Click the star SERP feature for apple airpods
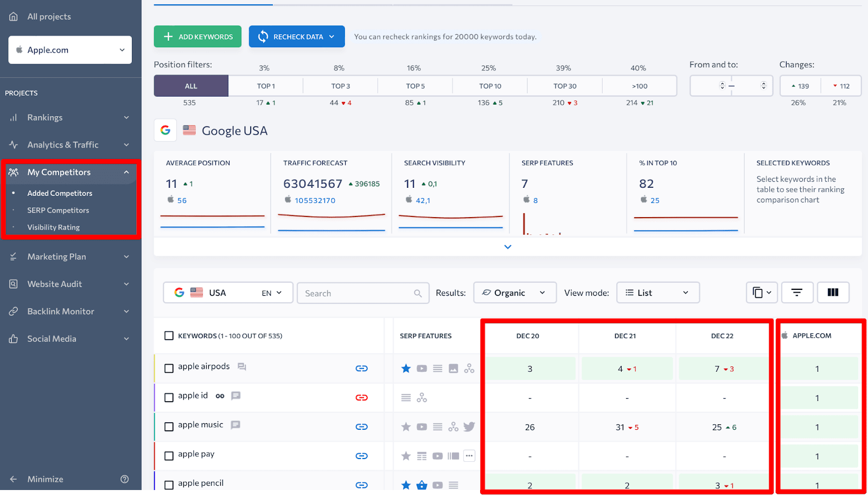The height and width of the screenshot is (496, 868). point(406,368)
